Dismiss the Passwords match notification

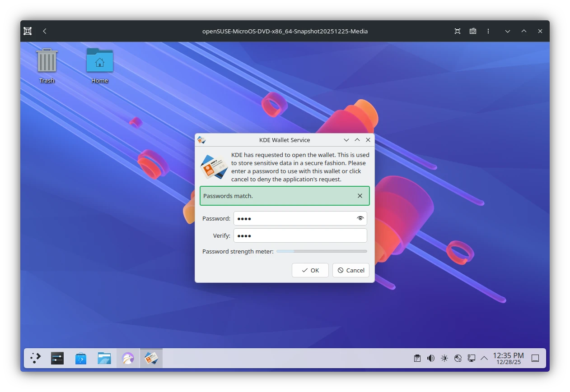point(360,196)
